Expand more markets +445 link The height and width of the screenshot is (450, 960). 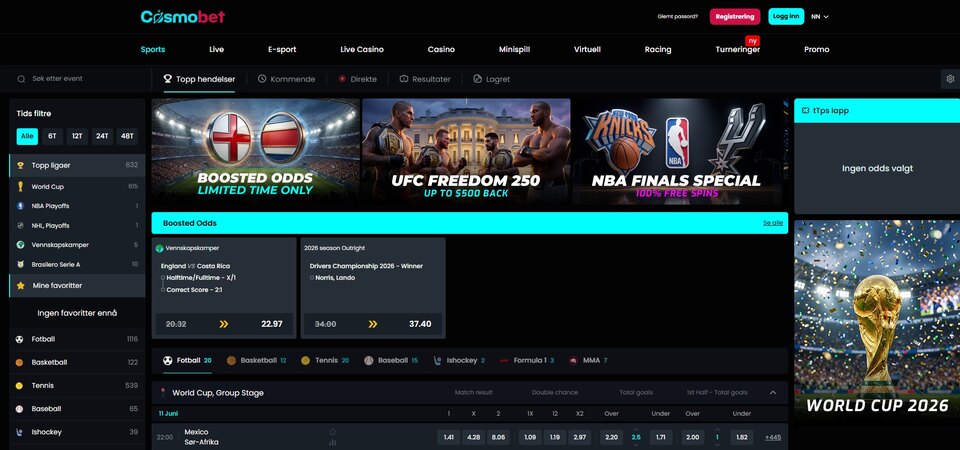[773, 437]
